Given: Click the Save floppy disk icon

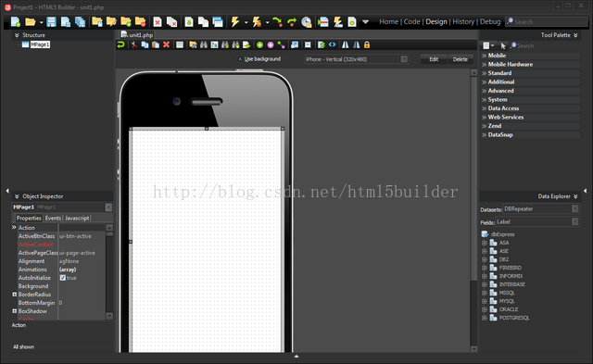Looking at the screenshot, I should click(51, 22).
